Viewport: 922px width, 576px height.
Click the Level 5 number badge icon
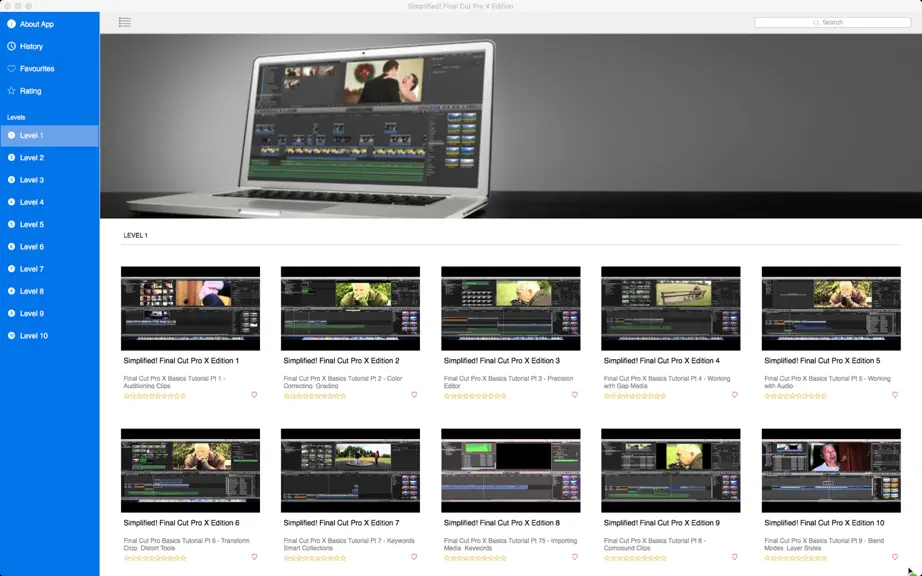pyautogui.click(x=11, y=225)
